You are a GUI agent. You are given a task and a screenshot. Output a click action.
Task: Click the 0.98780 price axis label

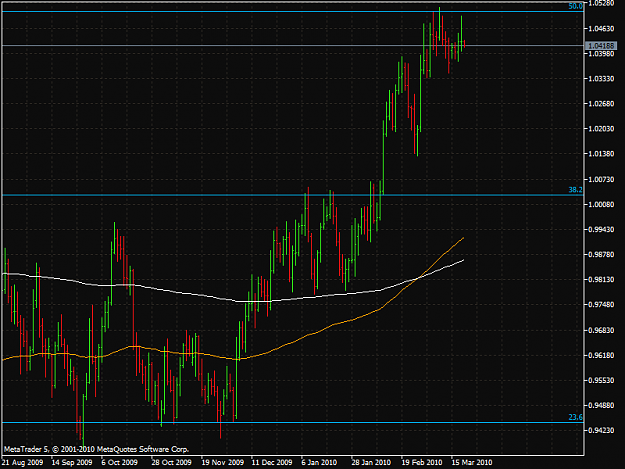(x=601, y=254)
